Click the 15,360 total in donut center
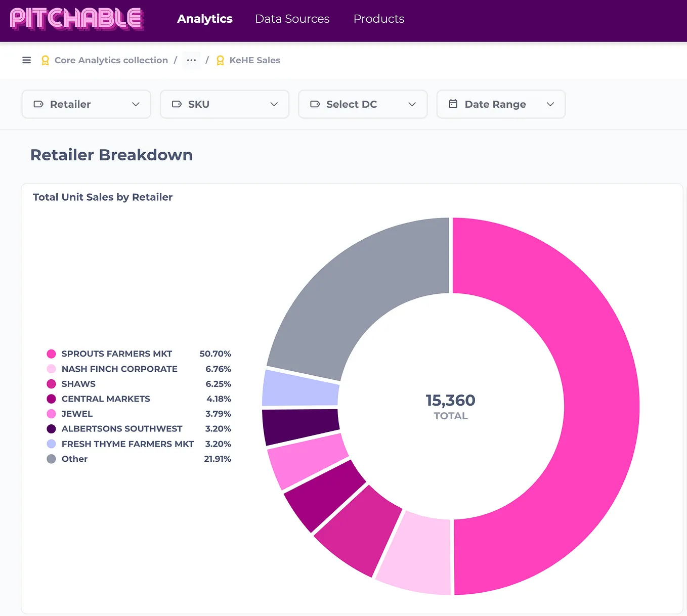 pos(451,401)
